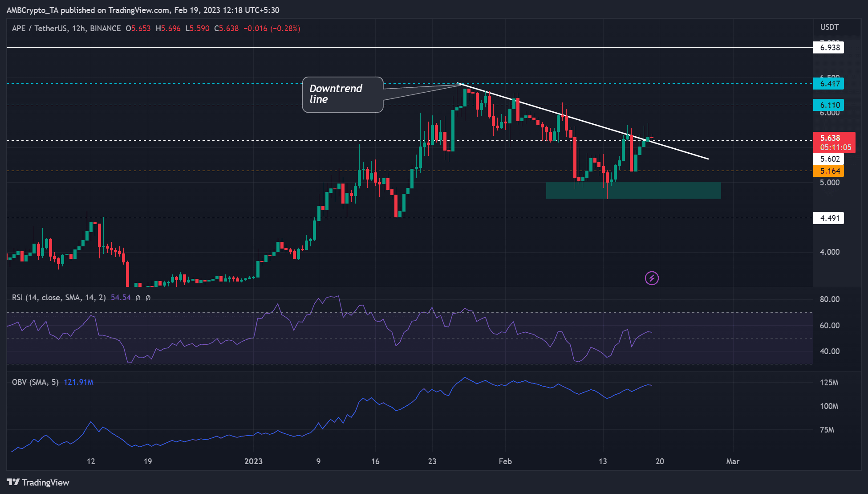Image resolution: width=868 pixels, height=494 pixels.
Task: Click the purple RSI value 54.54
Action: pyautogui.click(x=121, y=298)
